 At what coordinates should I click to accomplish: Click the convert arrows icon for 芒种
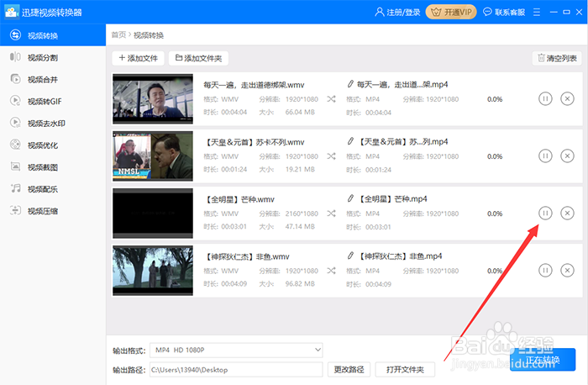pyautogui.click(x=331, y=214)
